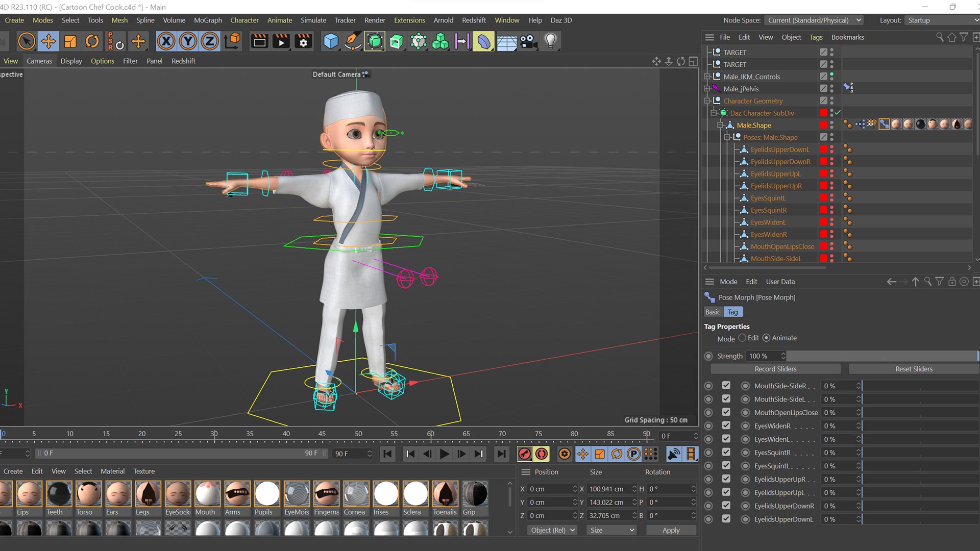Click the Apply button in coordinates
This screenshot has width=980, height=551.
(x=671, y=530)
